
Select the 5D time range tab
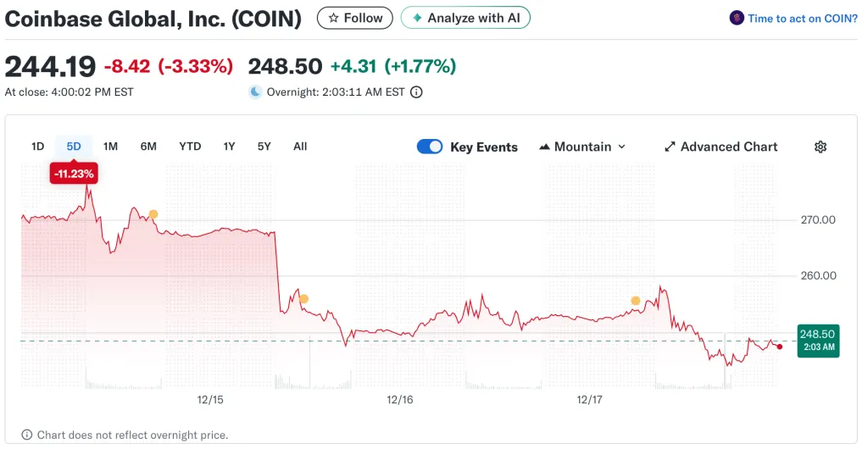click(x=74, y=147)
